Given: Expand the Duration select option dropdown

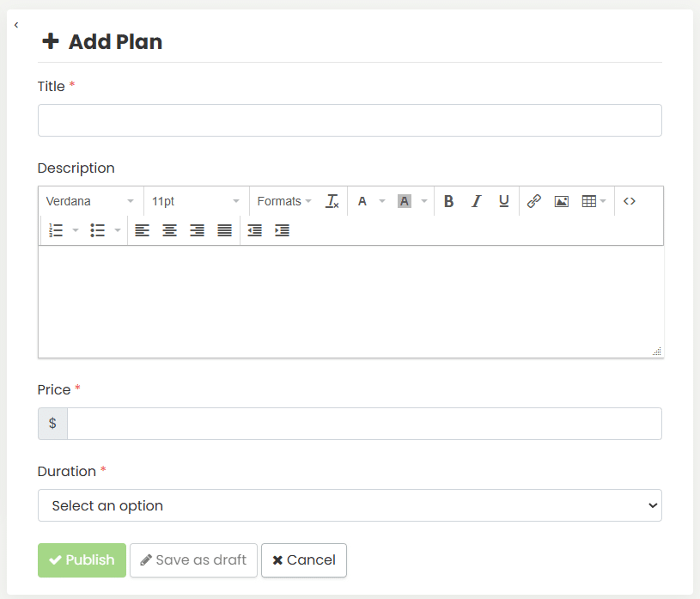Looking at the screenshot, I should (350, 505).
